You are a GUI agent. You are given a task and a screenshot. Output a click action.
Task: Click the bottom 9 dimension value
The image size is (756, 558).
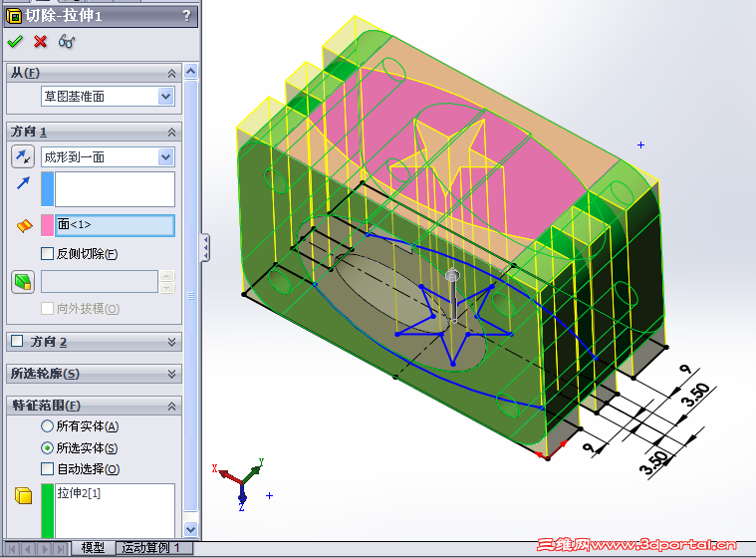point(589,448)
